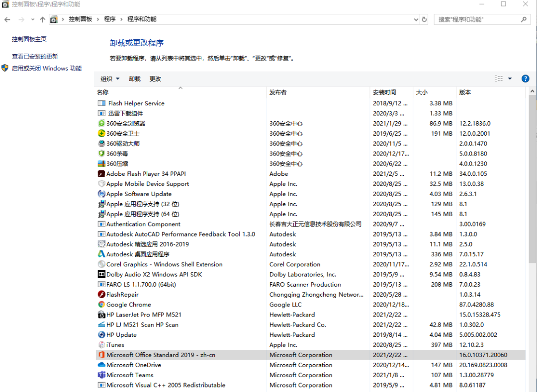Select FARO LS 1.1.700.0 (64bit) row
This screenshot has width=537, height=392.
[310, 285]
